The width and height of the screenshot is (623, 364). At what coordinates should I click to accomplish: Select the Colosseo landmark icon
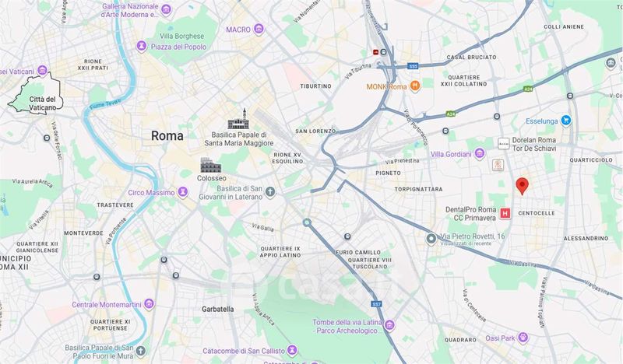coord(210,165)
